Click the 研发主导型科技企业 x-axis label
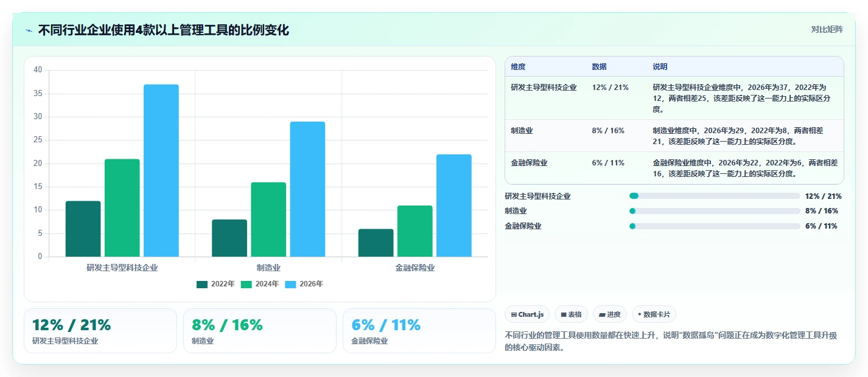The height and width of the screenshot is (377, 868). [x=122, y=268]
